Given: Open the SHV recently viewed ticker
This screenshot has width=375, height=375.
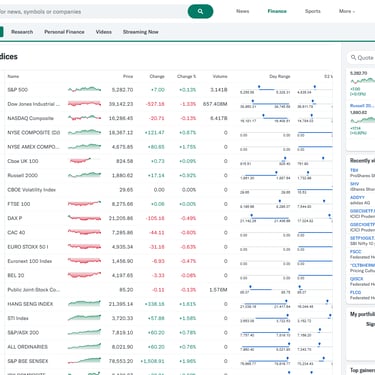Looking at the screenshot, I should [355, 184].
